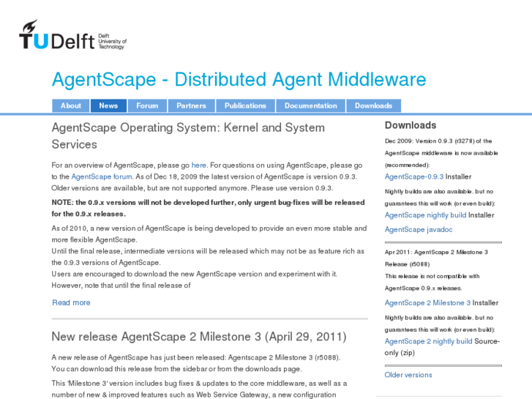532x399 pixels.
Task: Follow the 'here' overview link
Action: [x=199, y=165]
